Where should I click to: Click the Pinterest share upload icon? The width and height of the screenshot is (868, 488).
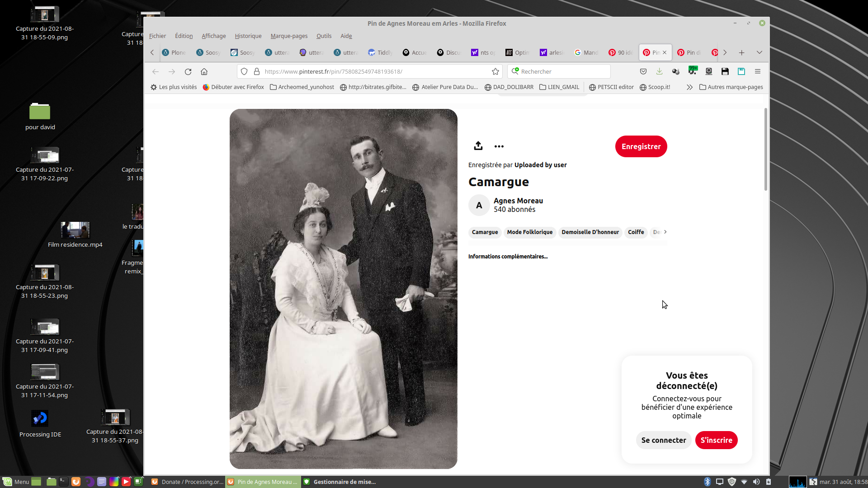(x=478, y=146)
